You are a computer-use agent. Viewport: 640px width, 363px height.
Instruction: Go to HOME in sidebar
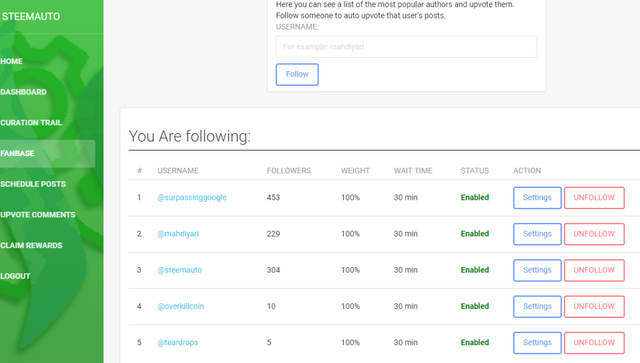pos(11,61)
